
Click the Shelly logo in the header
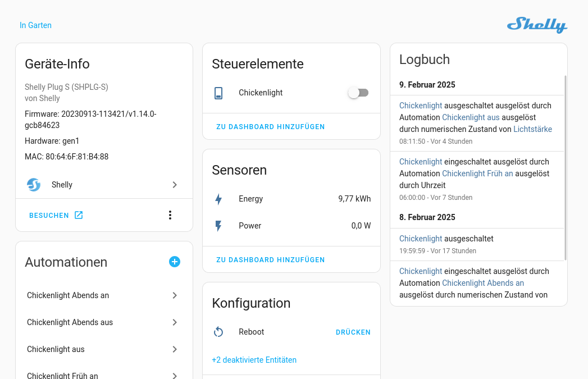click(537, 25)
